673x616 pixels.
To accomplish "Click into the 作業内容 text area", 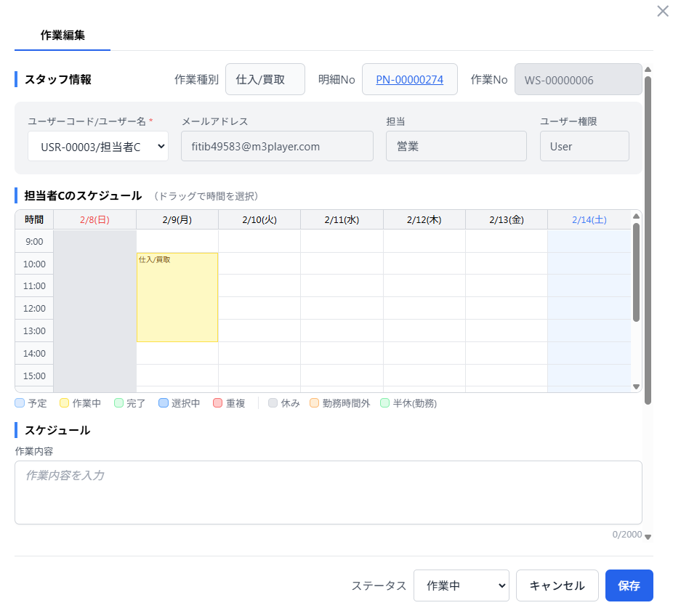I will click(x=328, y=492).
